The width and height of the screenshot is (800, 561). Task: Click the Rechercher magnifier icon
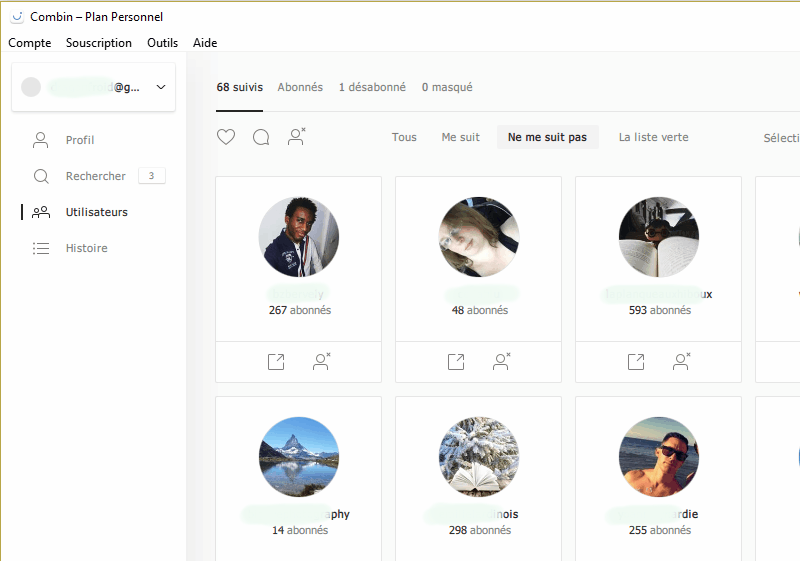pos(41,176)
